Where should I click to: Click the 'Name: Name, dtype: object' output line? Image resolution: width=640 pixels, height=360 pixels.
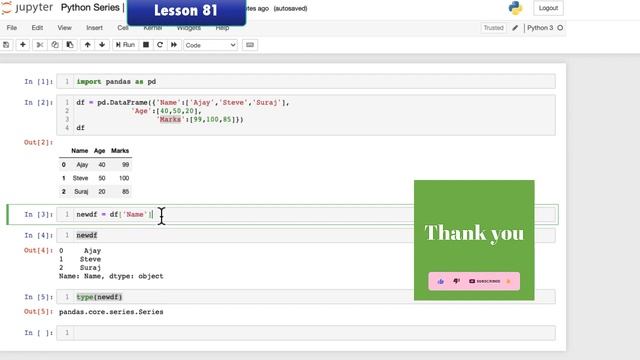[x=111, y=276]
